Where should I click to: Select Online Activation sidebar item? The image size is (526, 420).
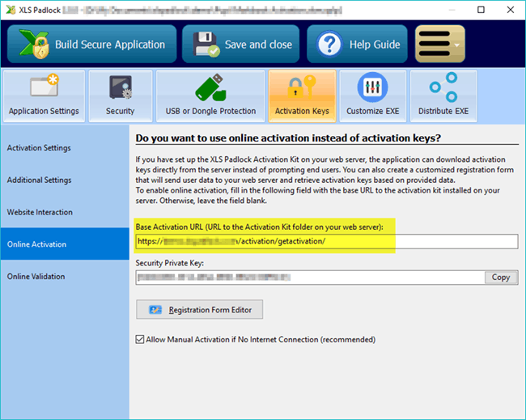tap(65, 244)
